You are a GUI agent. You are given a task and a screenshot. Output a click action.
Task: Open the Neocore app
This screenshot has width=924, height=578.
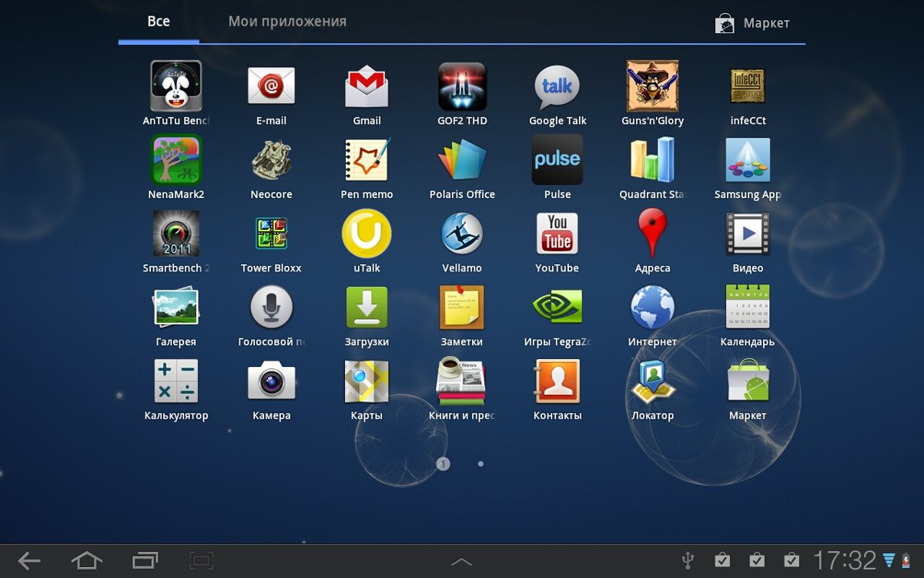coord(271,160)
